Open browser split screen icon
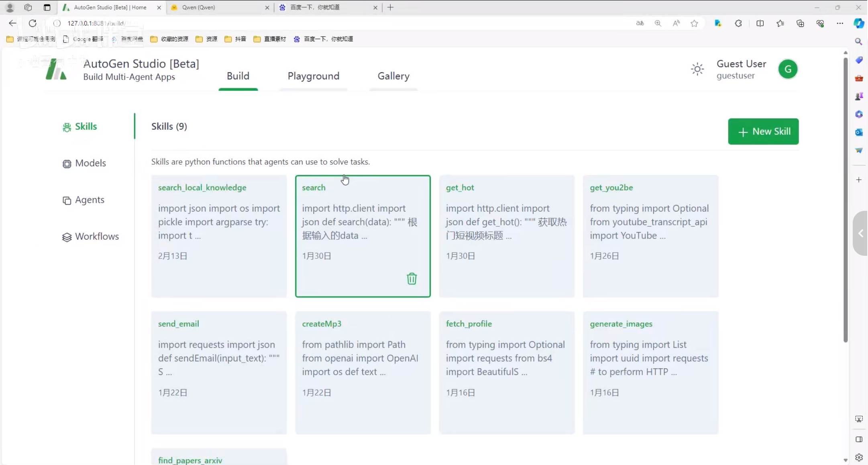 coord(760,23)
